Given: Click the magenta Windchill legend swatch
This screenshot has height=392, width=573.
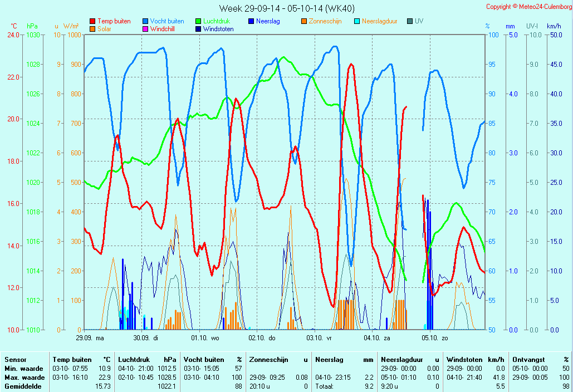Looking at the screenshot, I should click(145, 29).
